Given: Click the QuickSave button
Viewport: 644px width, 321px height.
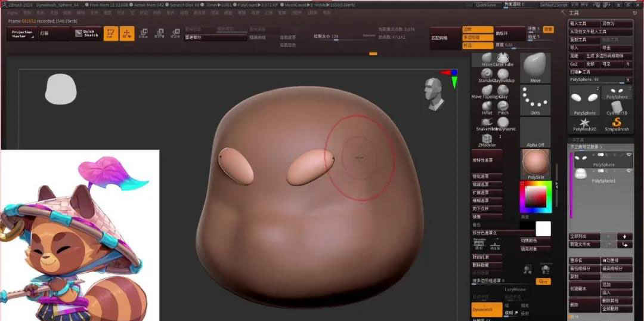Looking at the screenshot, I should coord(487,5).
